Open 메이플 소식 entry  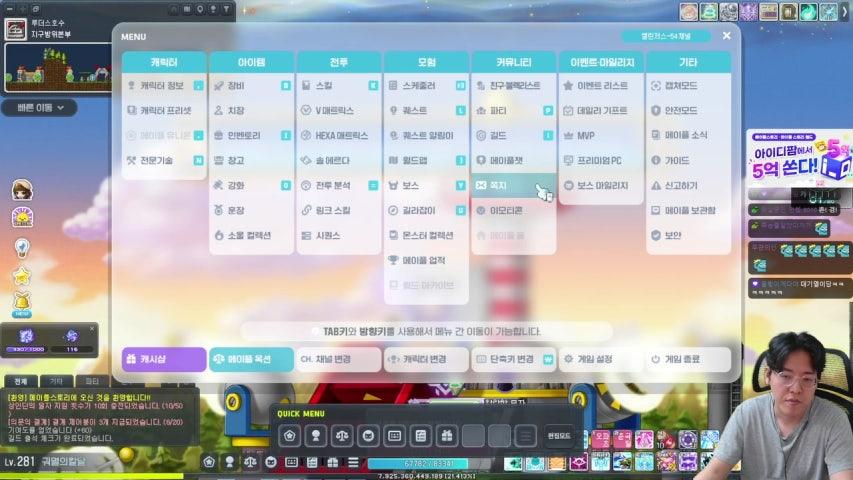click(689, 136)
